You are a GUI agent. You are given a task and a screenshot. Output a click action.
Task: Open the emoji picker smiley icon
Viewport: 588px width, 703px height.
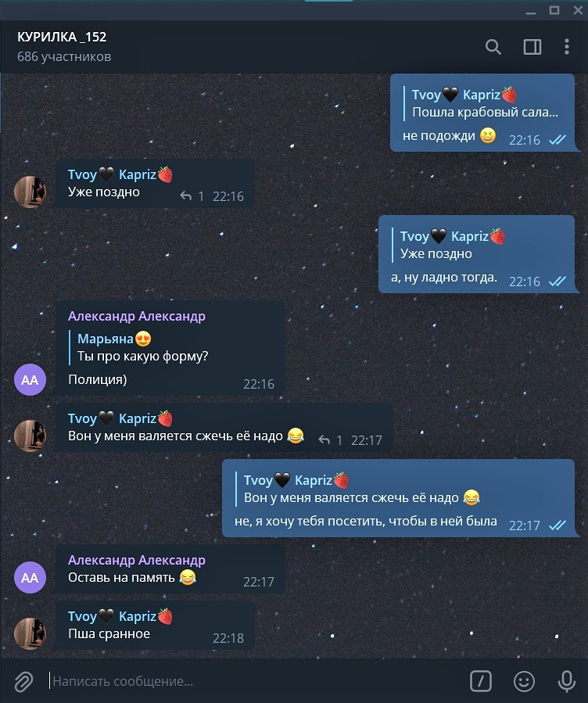[524, 681]
